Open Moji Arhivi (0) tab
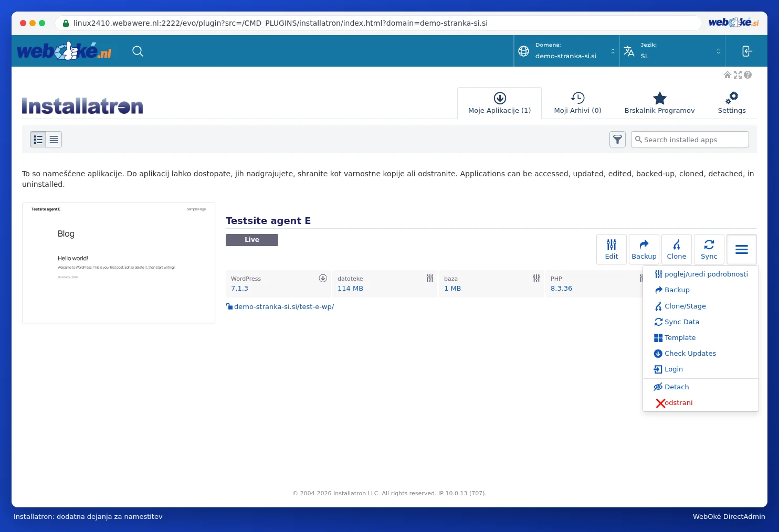Screen dimensions: 779x532 tap(577, 103)
